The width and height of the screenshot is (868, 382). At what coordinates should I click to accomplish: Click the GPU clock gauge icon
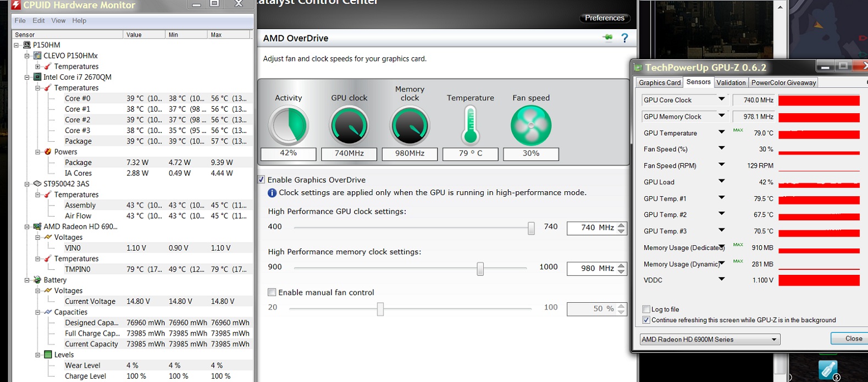pos(349,125)
